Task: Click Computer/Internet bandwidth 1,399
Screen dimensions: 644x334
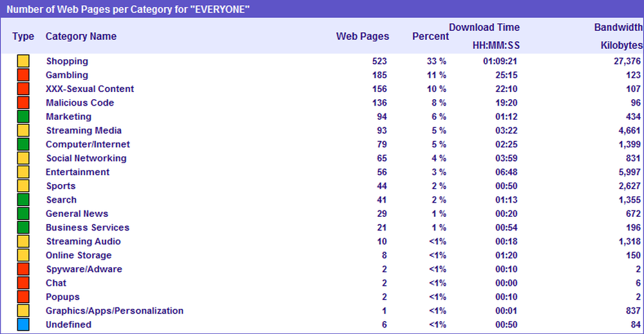Action: [630, 144]
